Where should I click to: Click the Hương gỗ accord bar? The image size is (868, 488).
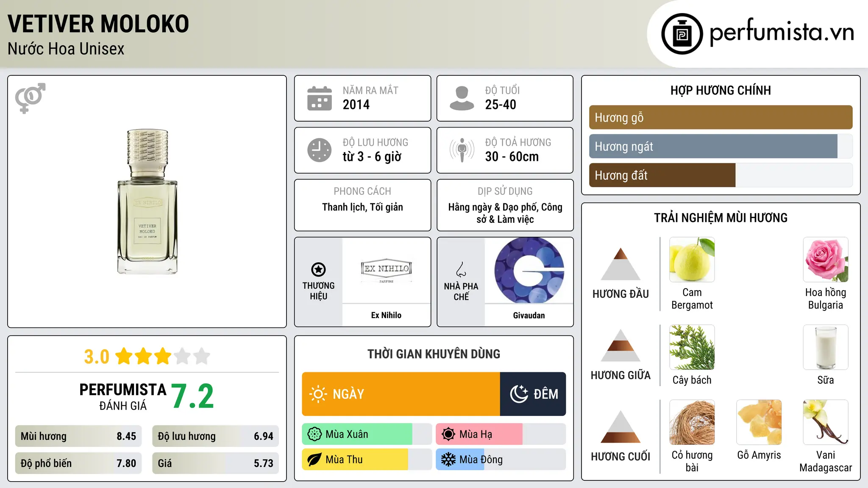721,117
